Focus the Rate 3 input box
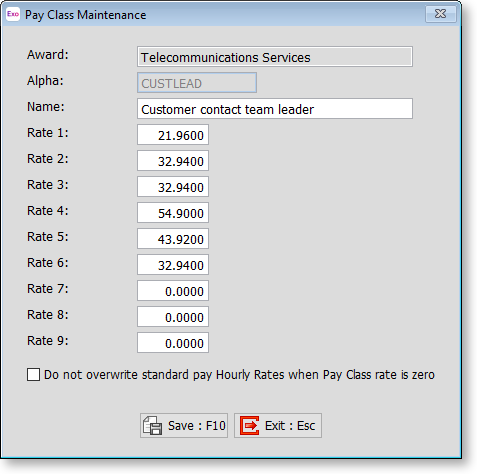The image size is (477, 474). tap(173, 187)
